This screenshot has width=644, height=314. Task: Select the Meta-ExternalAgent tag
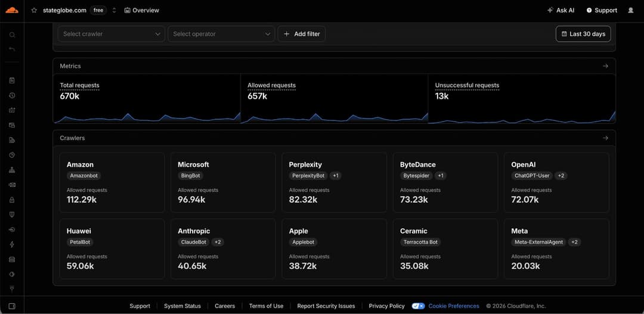(x=538, y=242)
